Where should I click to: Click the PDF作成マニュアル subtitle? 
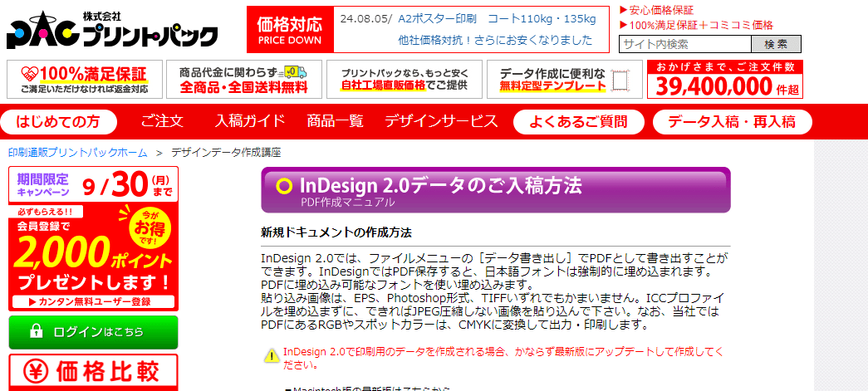[348, 203]
